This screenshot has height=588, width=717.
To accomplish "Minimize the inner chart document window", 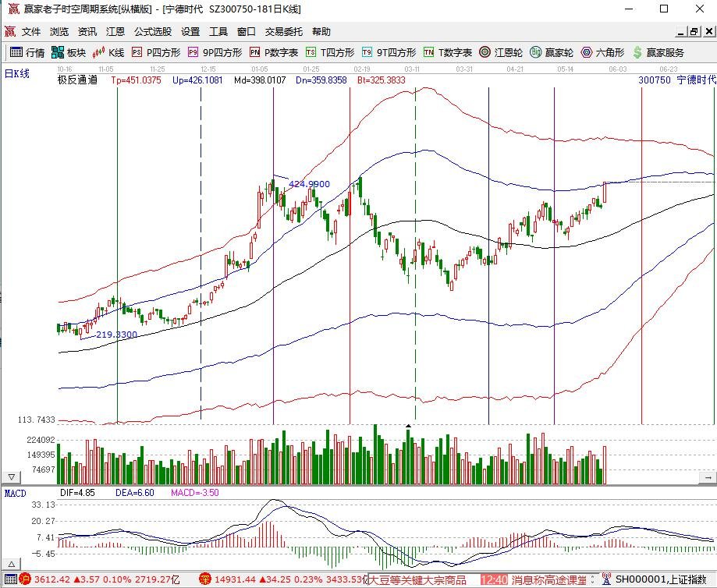I will [681, 31].
